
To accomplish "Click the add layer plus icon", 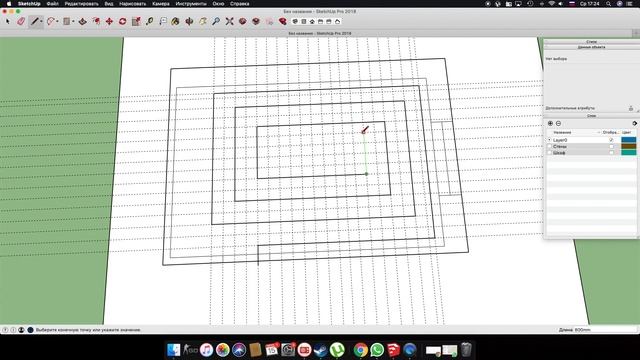I will [x=550, y=123].
